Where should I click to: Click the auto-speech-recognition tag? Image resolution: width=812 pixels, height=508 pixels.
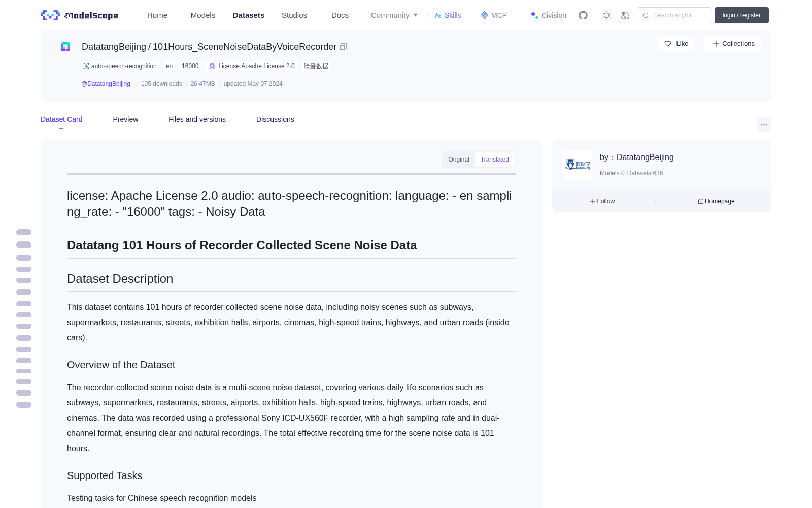point(120,66)
